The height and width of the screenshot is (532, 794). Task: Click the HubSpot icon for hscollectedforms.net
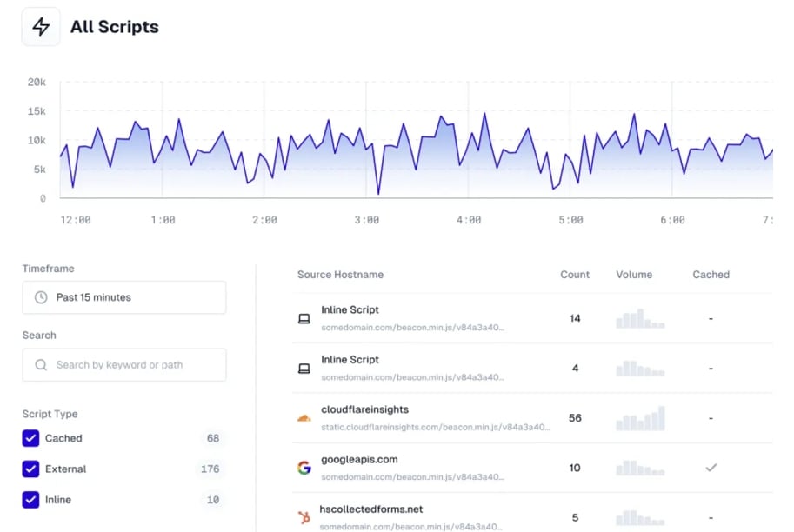click(304, 517)
